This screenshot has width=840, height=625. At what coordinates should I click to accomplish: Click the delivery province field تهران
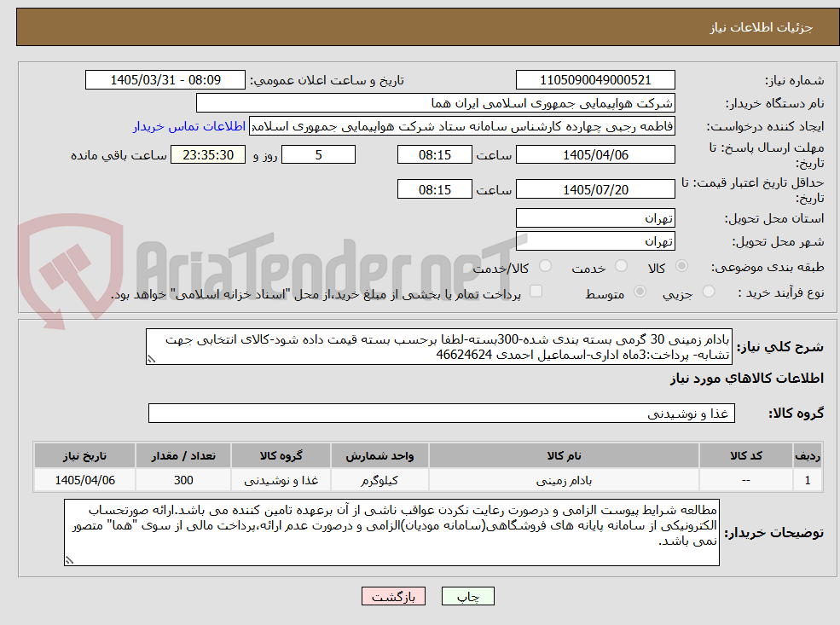click(595, 218)
